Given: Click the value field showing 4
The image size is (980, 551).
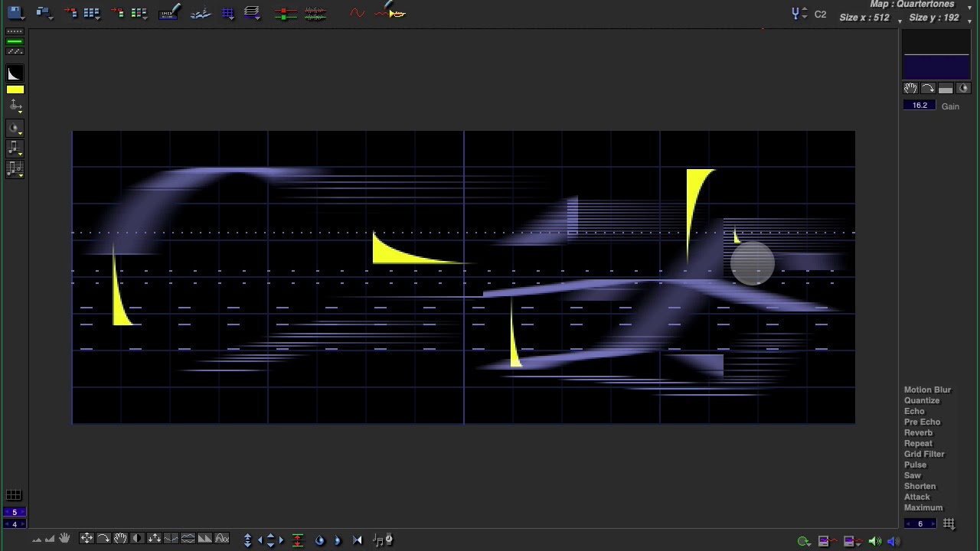Looking at the screenshot, I should [14, 524].
